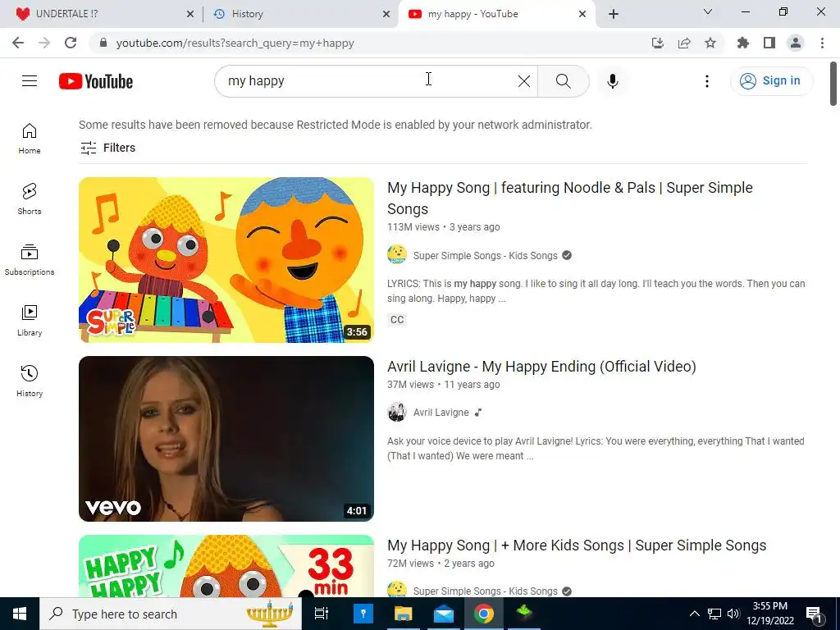The height and width of the screenshot is (630, 840).
Task: Toggle the Chrome side panel
Action: point(769,43)
